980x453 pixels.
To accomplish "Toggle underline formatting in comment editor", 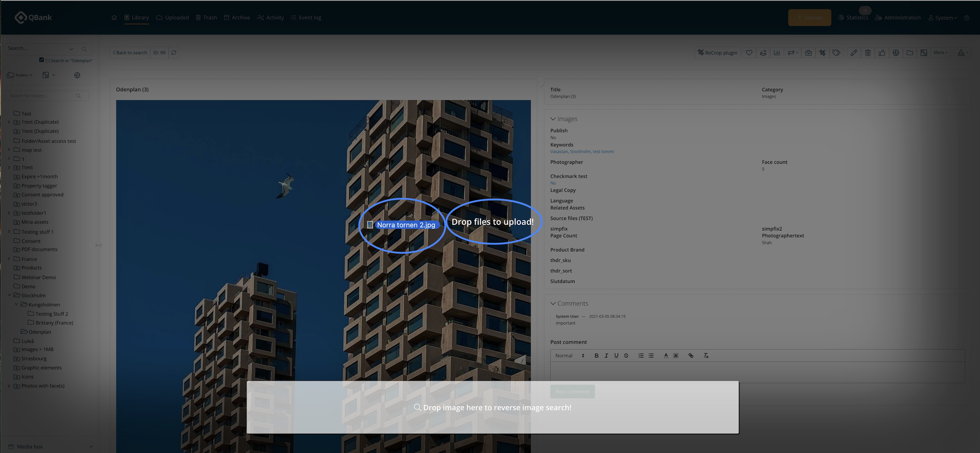I will 616,356.
